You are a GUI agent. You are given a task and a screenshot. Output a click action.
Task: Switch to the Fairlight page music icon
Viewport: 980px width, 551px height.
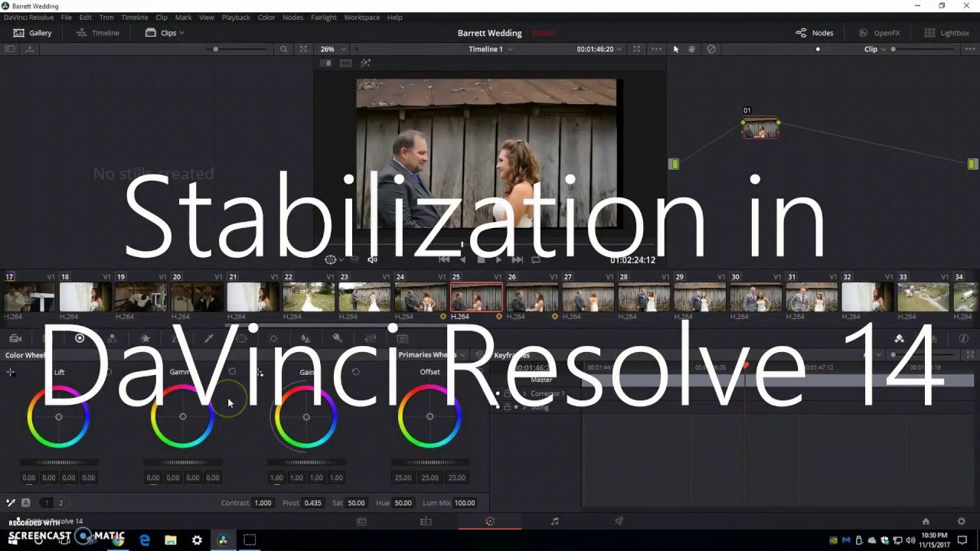[x=555, y=521]
